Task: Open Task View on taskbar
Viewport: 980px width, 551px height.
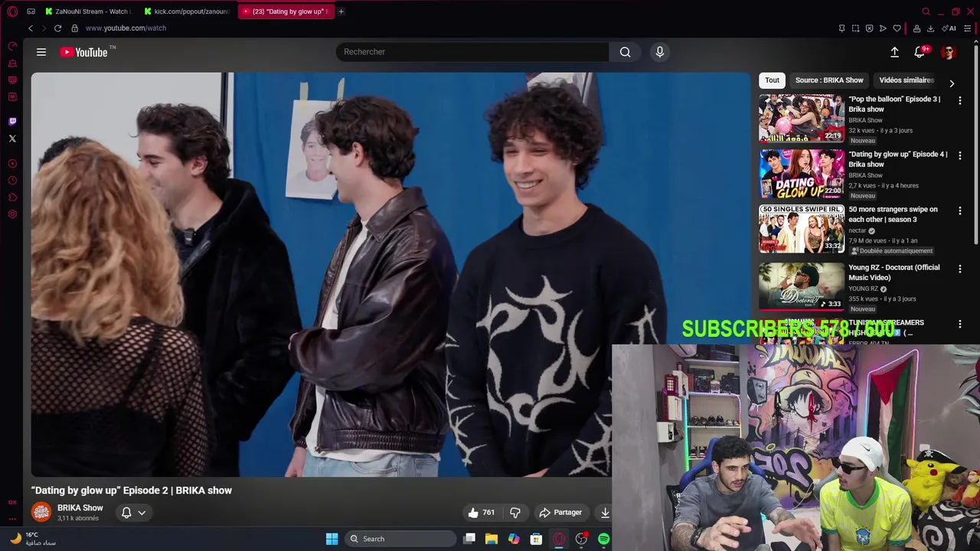Action: 469,539
